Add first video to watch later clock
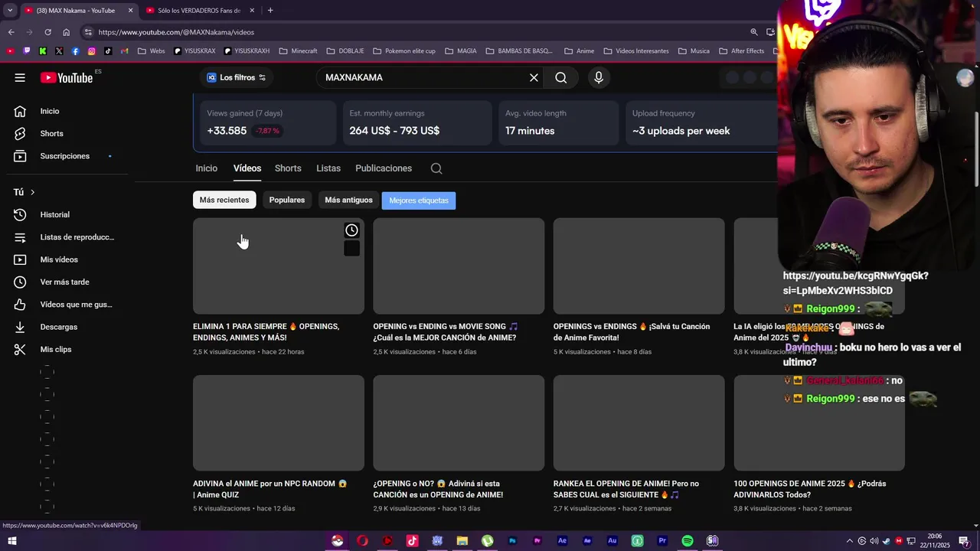 coord(351,230)
